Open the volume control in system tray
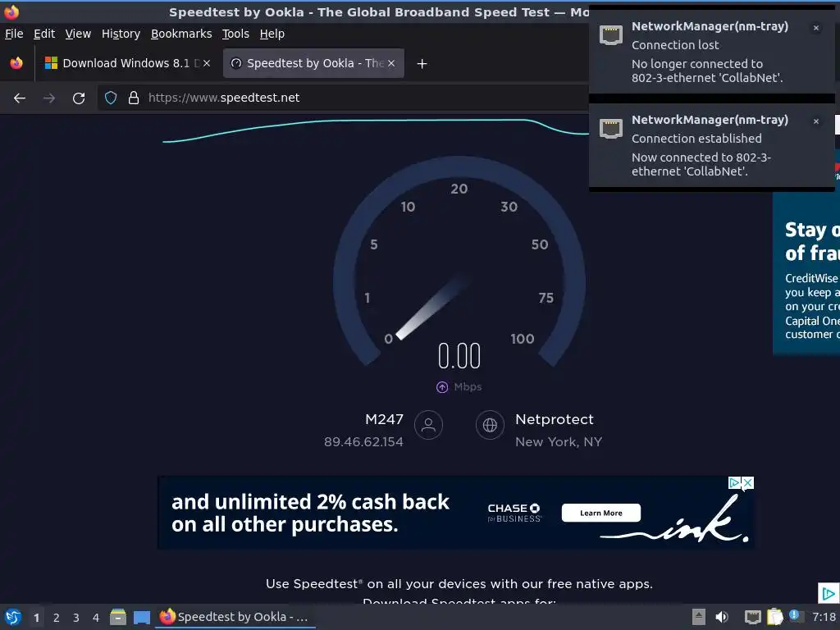The height and width of the screenshot is (630, 840). pos(722,617)
